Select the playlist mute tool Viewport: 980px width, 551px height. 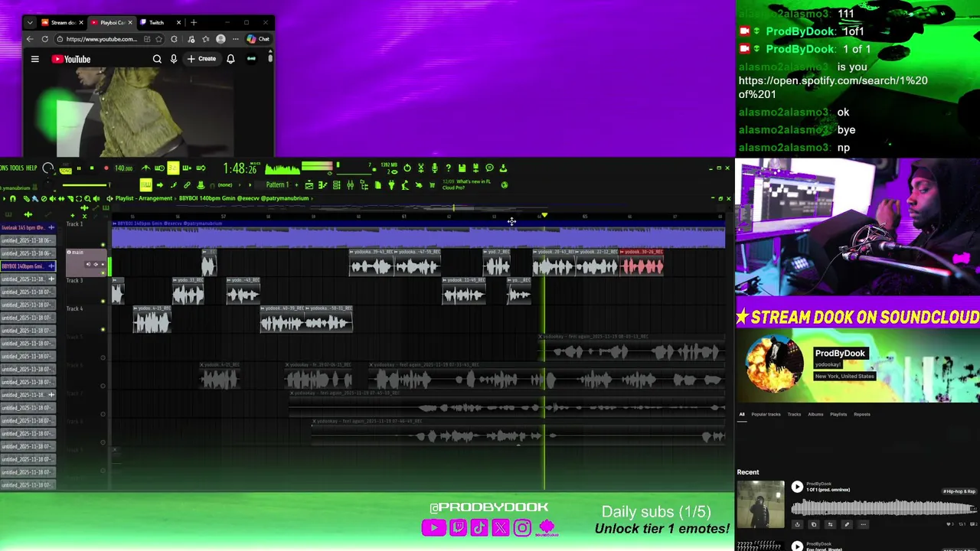click(x=53, y=198)
